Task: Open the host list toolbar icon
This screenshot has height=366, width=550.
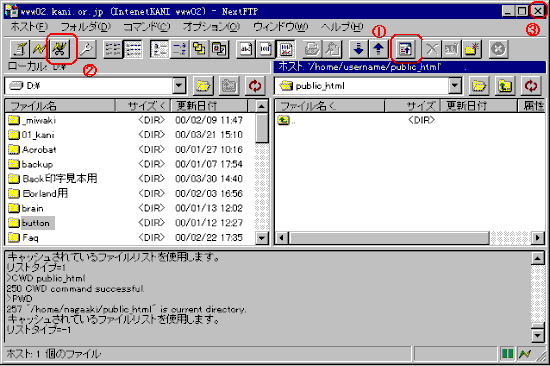Action: click(20, 49)
